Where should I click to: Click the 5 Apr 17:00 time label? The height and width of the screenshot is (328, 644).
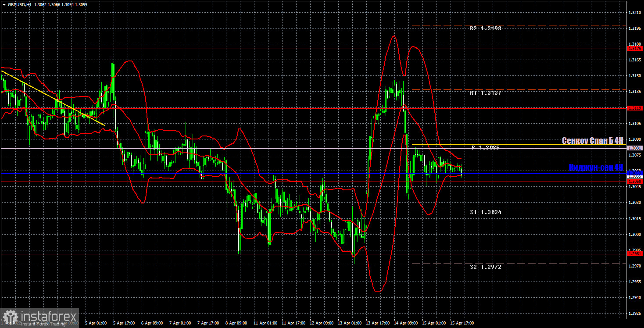tap(124, 323)
